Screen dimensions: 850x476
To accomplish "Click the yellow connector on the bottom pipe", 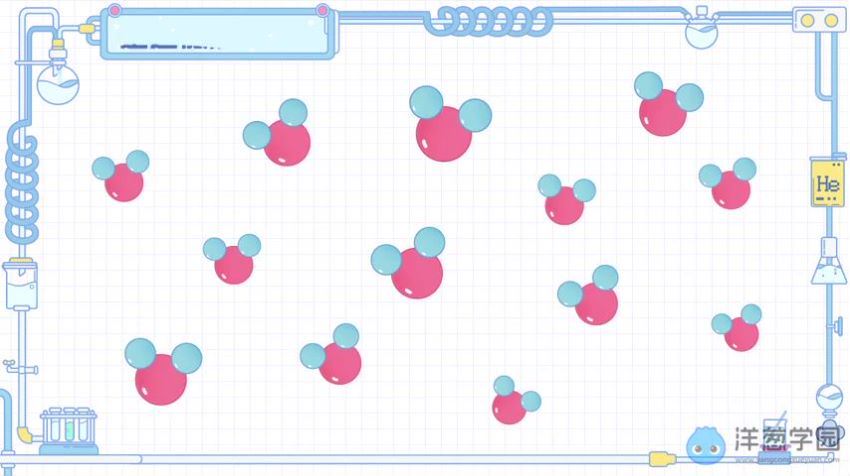I will point(662,458).
